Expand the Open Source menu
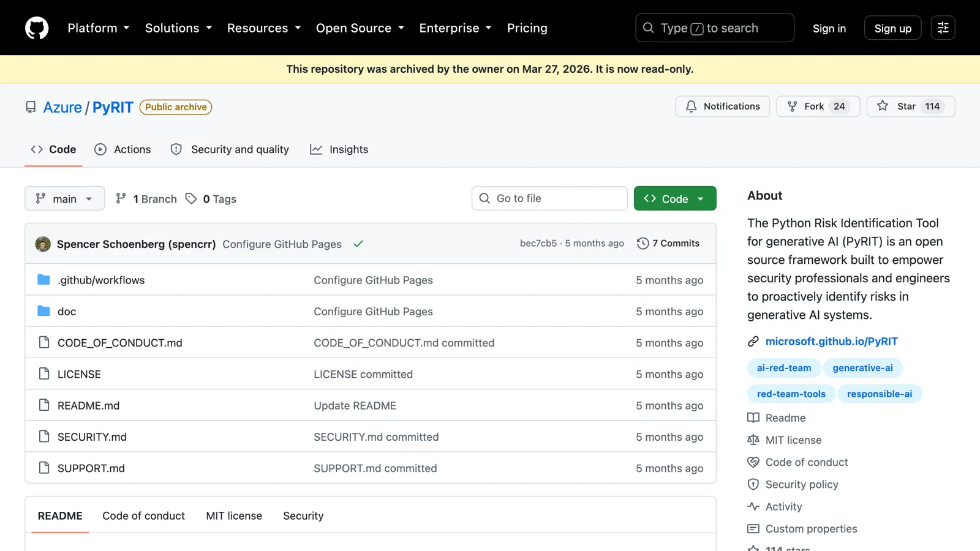 point(360,28)
